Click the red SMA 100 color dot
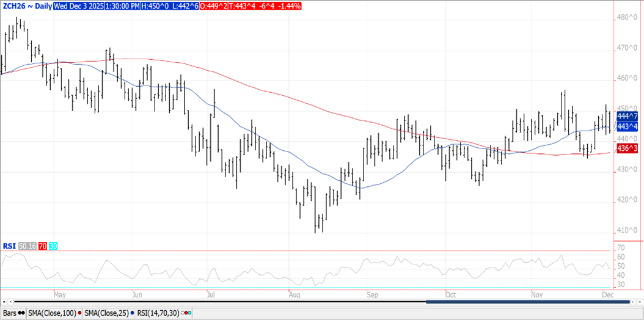The width and height of the screenshot is (644, 320). 80,313
